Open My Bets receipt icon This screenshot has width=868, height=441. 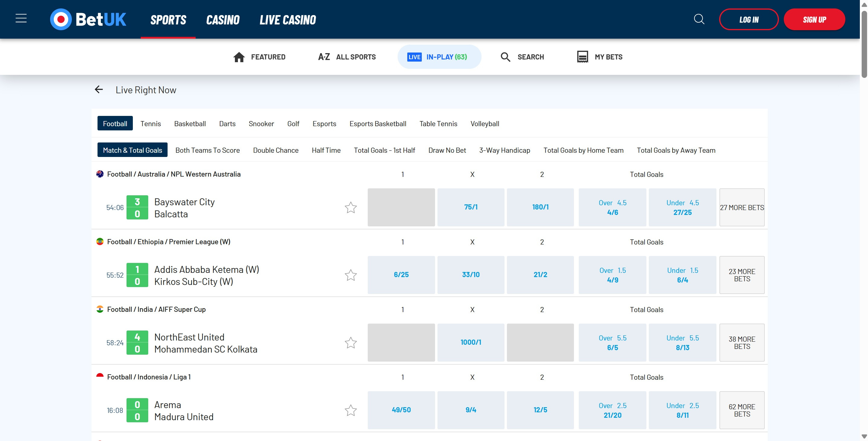[x=582, y=57]
